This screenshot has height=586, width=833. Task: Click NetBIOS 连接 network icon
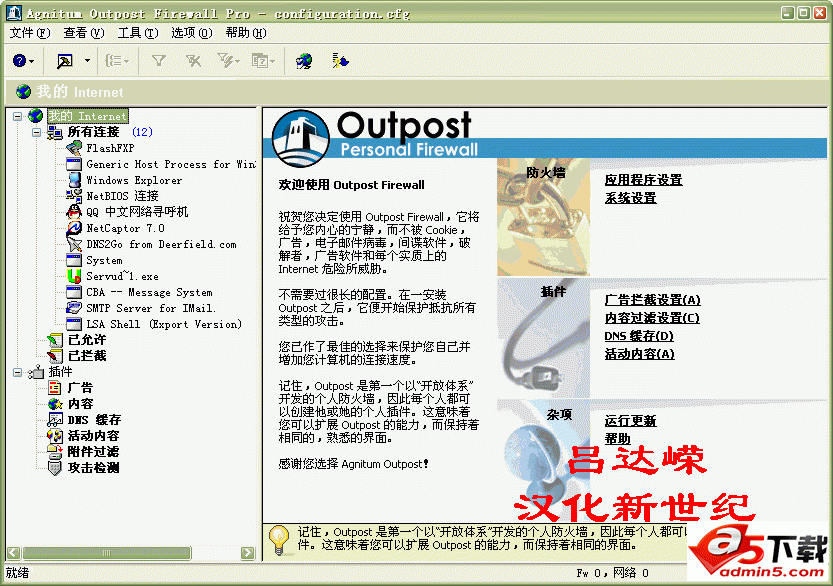74,196
